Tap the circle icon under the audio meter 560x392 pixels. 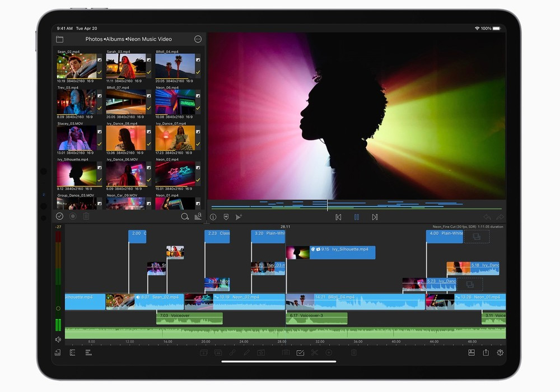coord(58,309)
